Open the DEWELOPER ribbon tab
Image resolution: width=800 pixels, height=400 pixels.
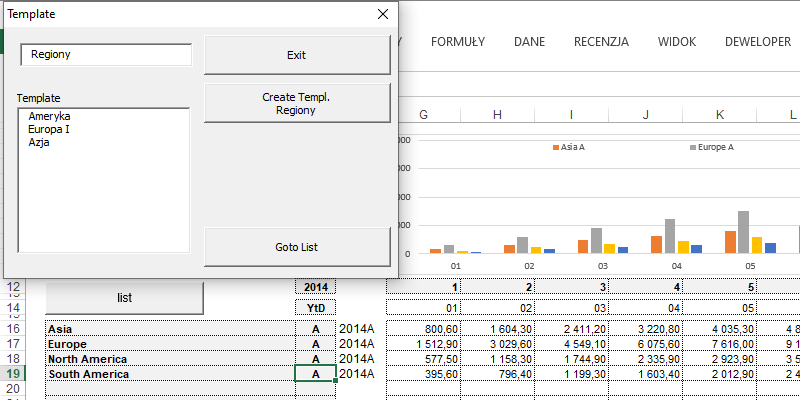[x=758, y=41]
